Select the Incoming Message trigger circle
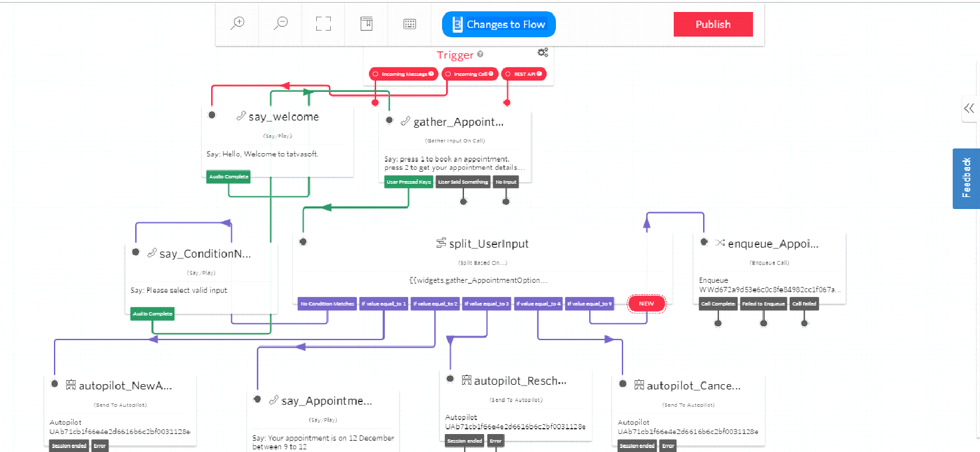 tap(375, 74)
